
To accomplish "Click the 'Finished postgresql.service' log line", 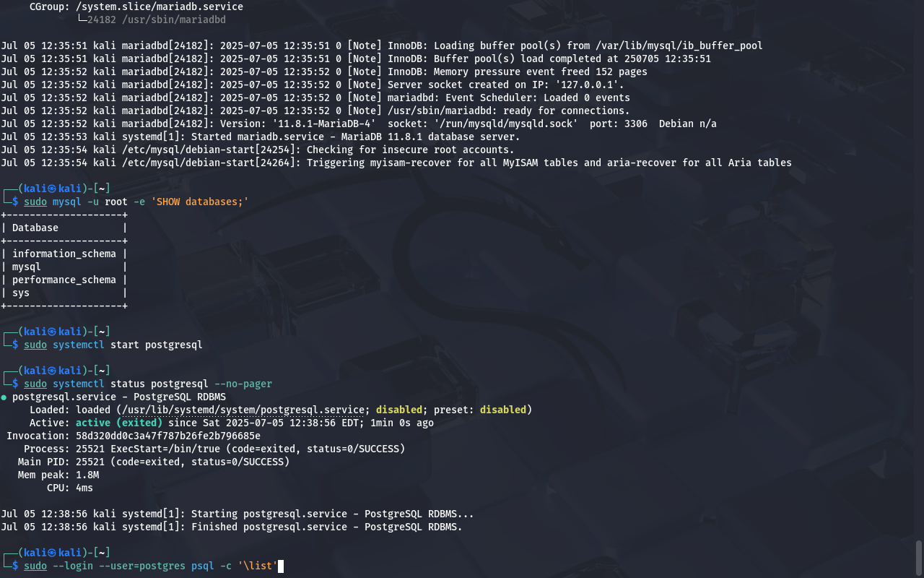I will click(x=232, y=527).
